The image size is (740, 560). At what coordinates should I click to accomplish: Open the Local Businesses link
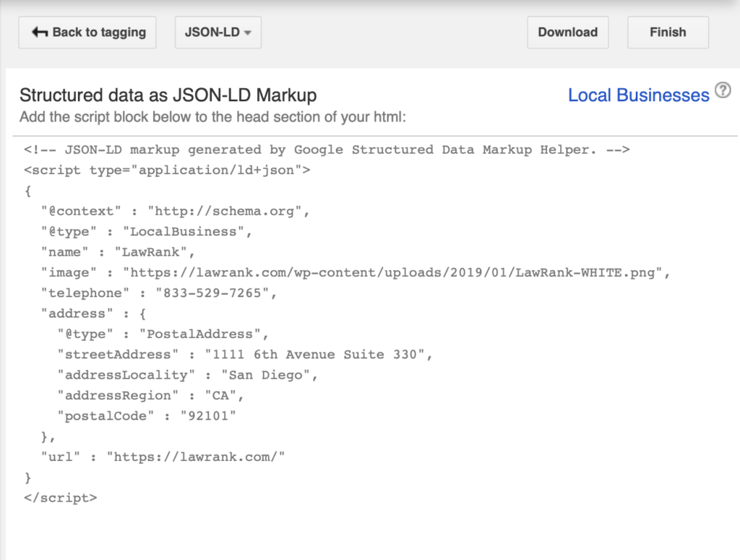638,95
